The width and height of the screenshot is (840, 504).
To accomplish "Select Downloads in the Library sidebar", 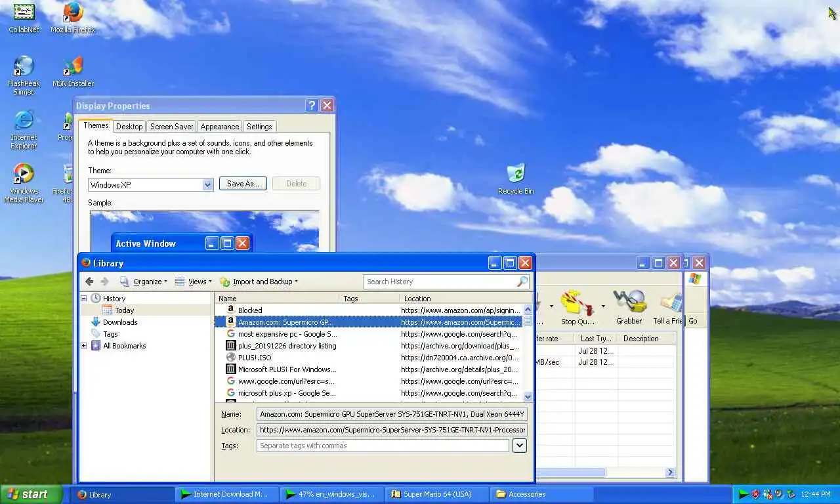I will coord(120,322).
